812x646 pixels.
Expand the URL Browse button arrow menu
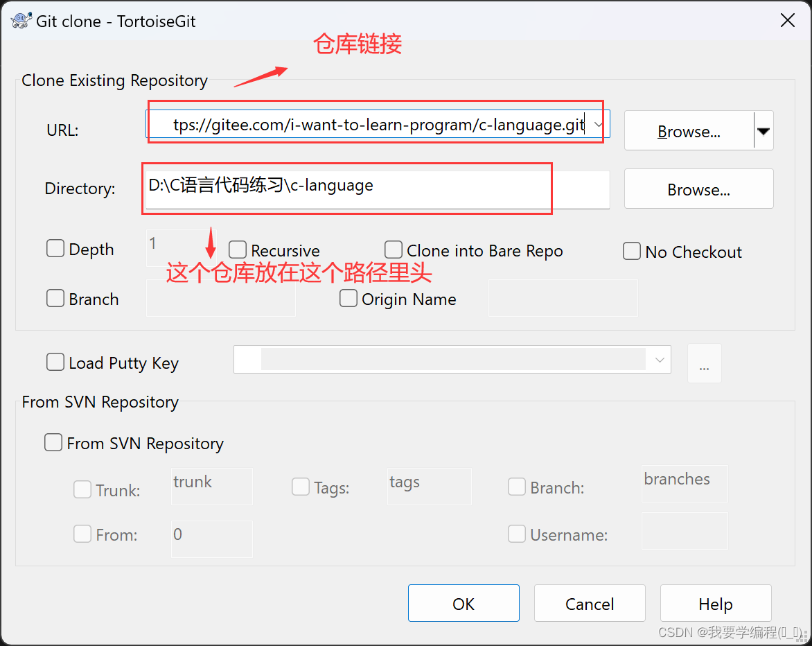click(x=764, y=131)
